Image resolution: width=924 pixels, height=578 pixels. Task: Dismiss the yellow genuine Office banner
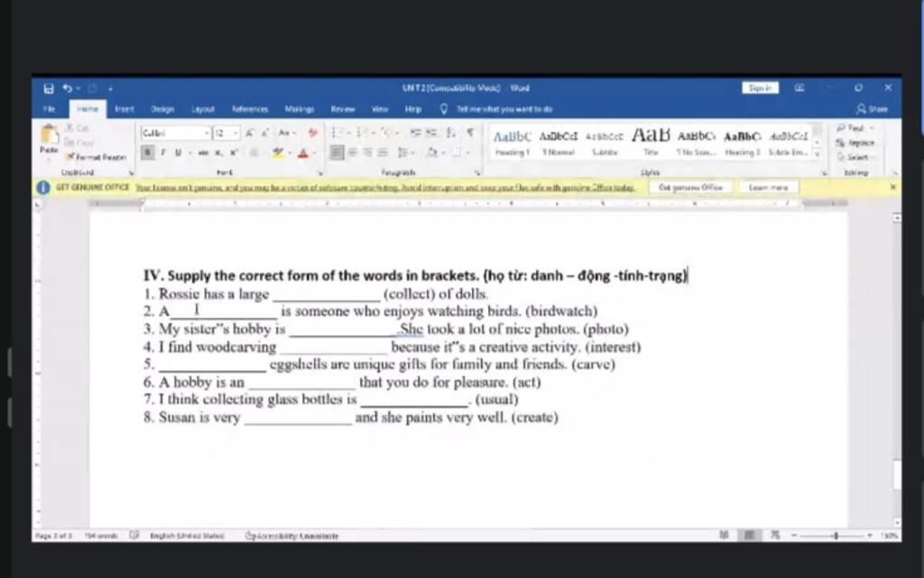coord(892,187)
